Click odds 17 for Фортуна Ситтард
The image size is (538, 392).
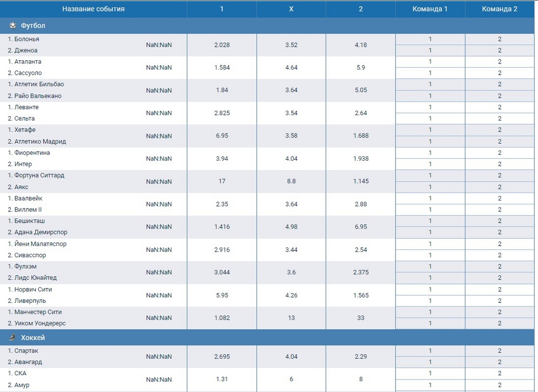222,181
